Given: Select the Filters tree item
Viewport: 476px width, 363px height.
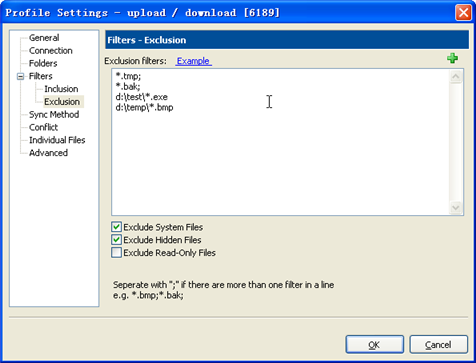Looking at the screenshot, I should point(41,76).
